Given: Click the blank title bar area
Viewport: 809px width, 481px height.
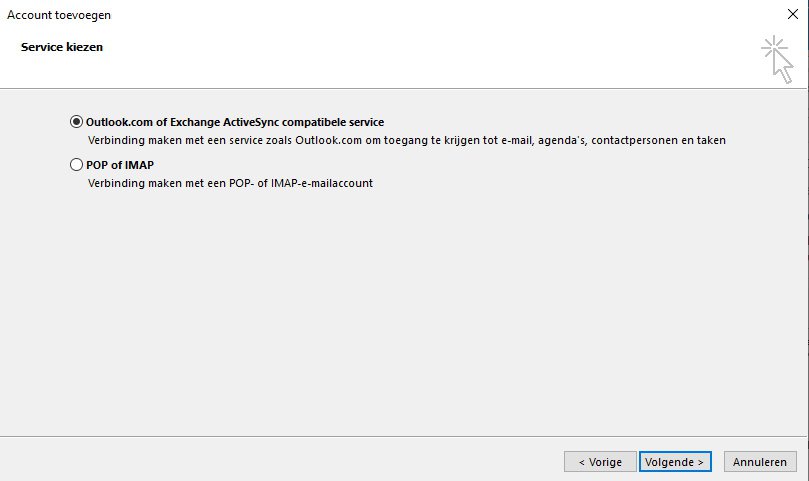Looking at the screenshot, I should coord(400,15).
